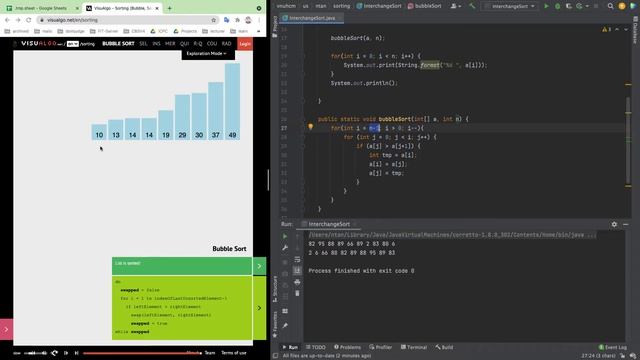Select MER sorting algorithm on VisuAlgo
The image size is (640, 360).
click(170, 44)
